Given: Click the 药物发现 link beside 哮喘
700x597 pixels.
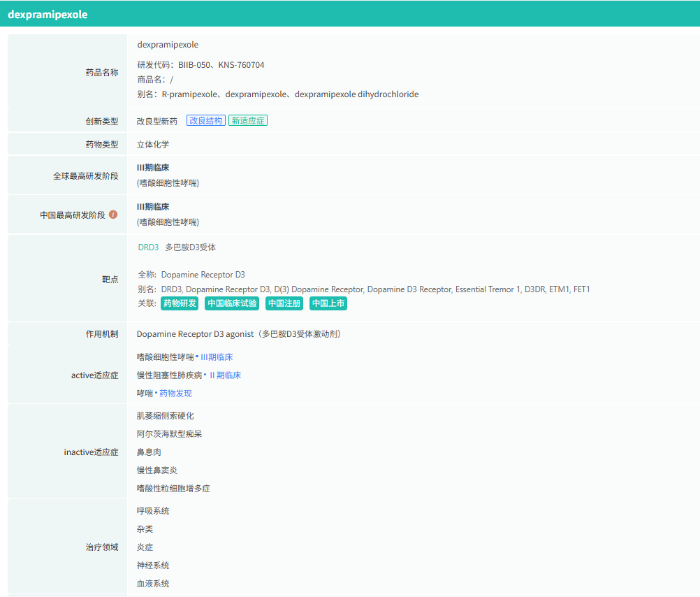Looking at the screenshot, I should [175, 394].
